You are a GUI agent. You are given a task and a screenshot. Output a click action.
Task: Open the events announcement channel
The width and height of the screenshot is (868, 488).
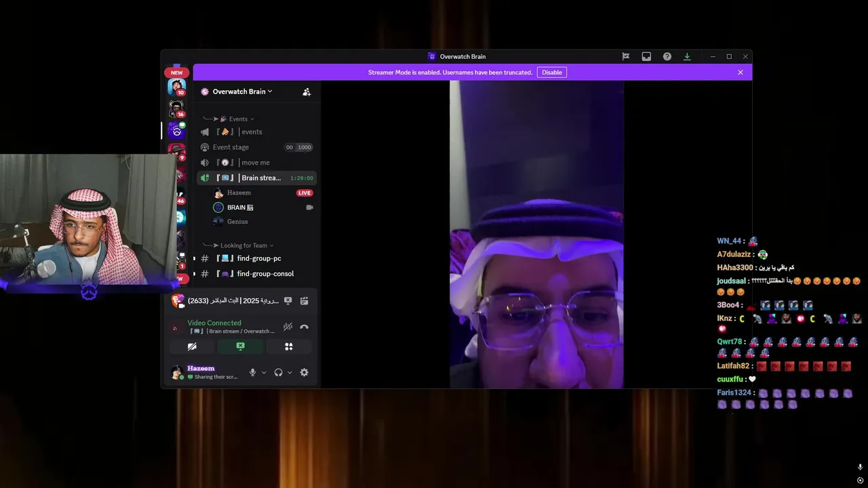(x=256, y=131)
